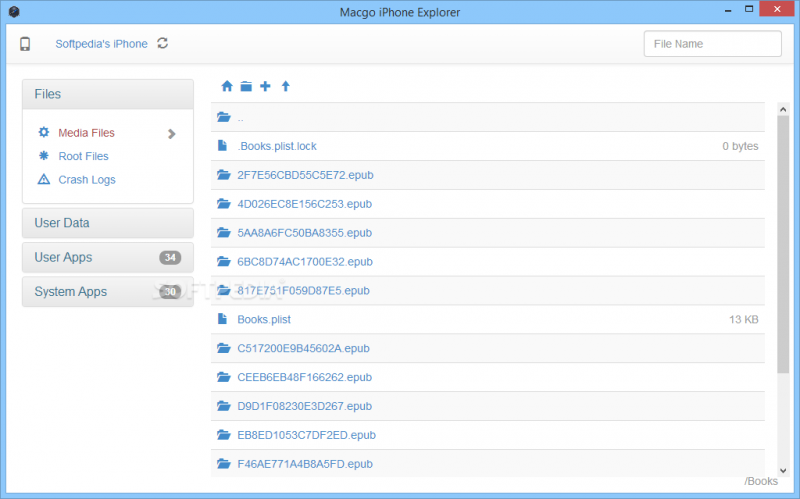Open Crash Logs in sidebar
The width and height of the screenshot is (800, 499).
click(x=87, y=180)
